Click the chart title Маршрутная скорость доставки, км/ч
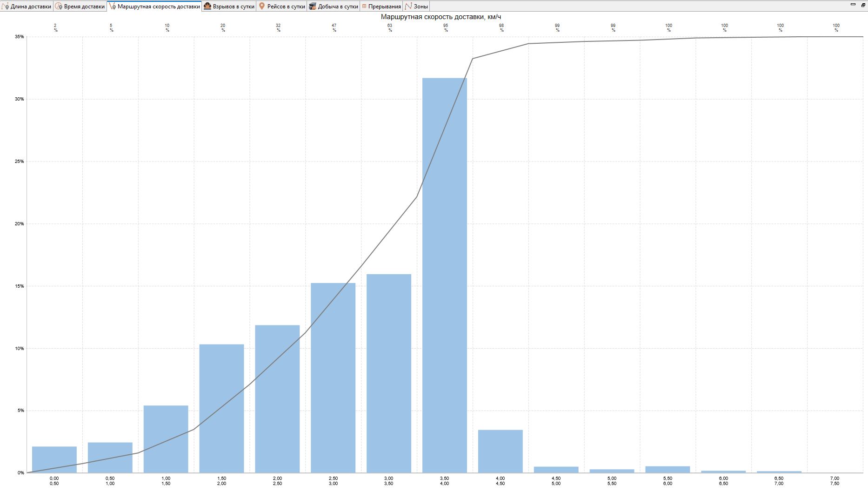This screenshot has width=868, height=492. 441,17
